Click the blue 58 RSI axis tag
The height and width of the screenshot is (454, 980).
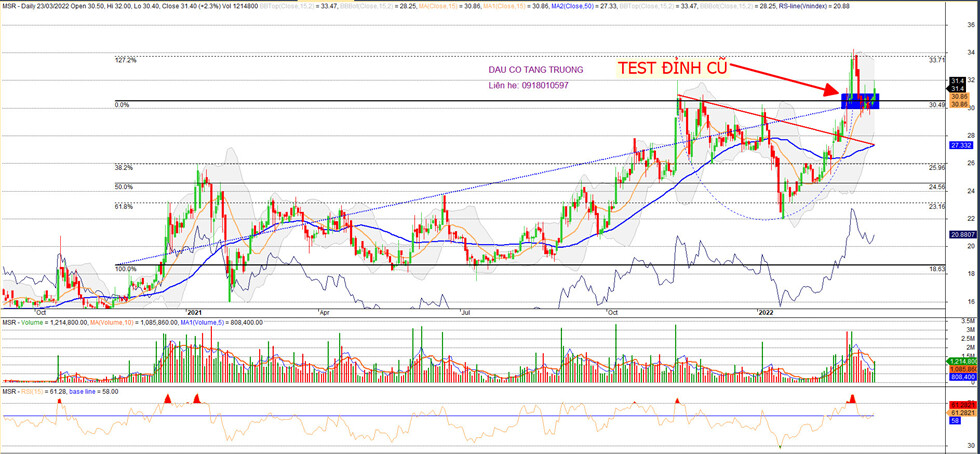coord(955,421)
